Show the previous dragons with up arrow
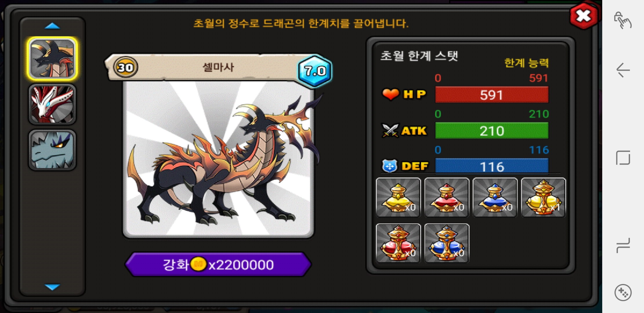This screenshot has height=313, width=644. click(x=52, y=26)
